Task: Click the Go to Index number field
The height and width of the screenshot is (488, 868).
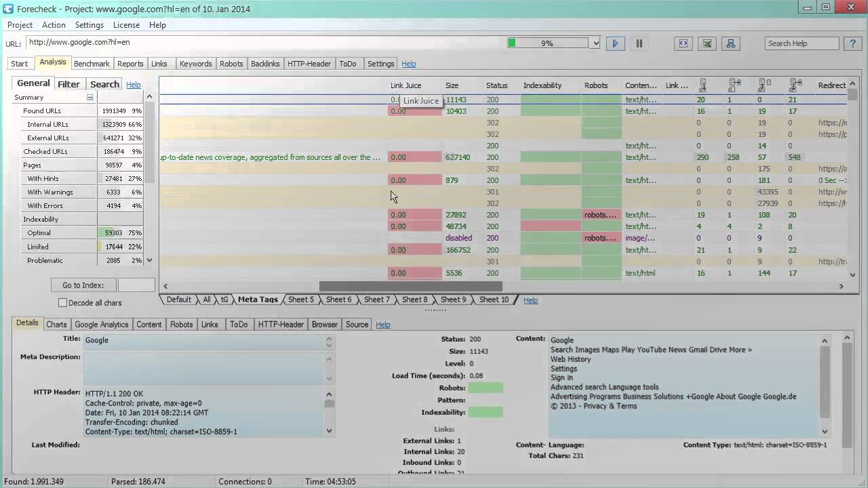Action: (136, 285)
